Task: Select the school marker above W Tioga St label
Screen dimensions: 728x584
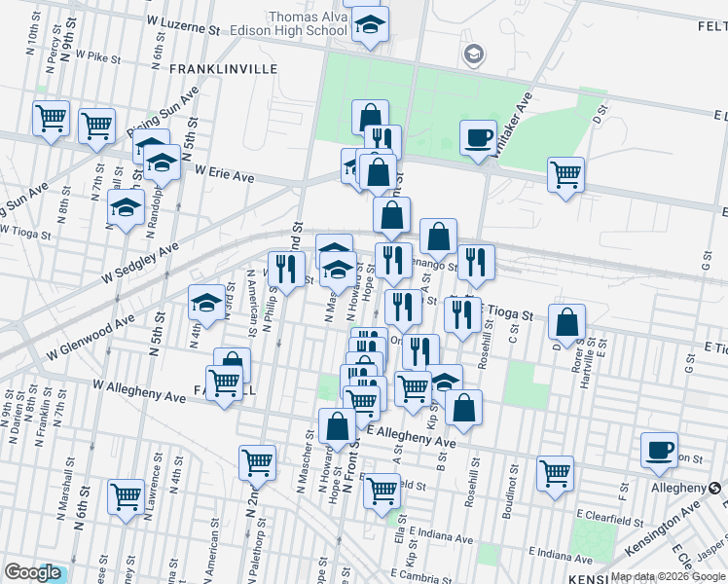Action: 126,207
